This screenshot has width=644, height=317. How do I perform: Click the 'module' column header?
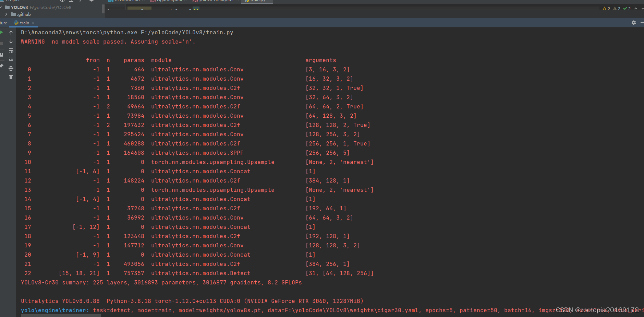point(161,60)
